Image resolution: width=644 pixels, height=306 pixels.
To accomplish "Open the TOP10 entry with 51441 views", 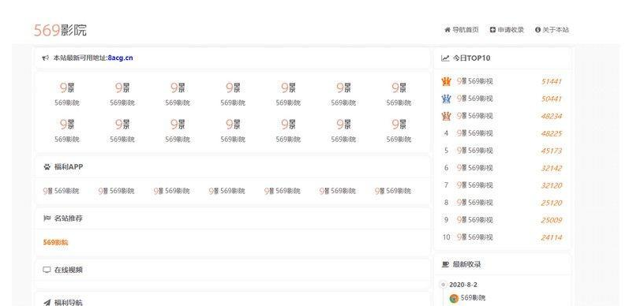I will tap(502, 82).
